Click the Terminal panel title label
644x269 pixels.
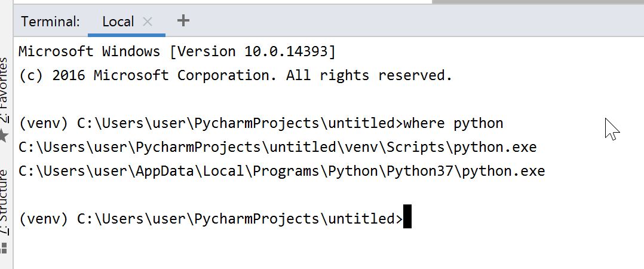click(50, 22)
